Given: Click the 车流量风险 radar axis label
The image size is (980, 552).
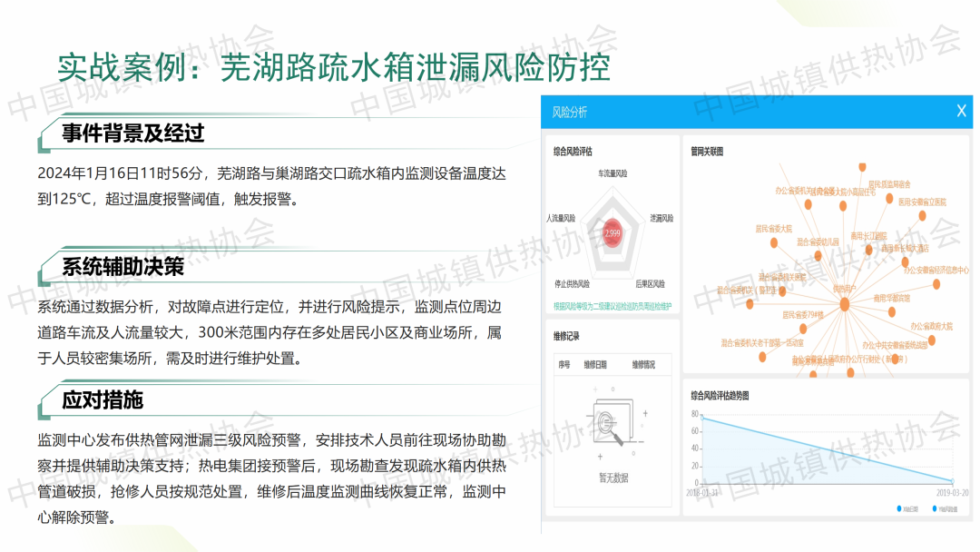Looking at the screenshot, I should click(612, 172).
